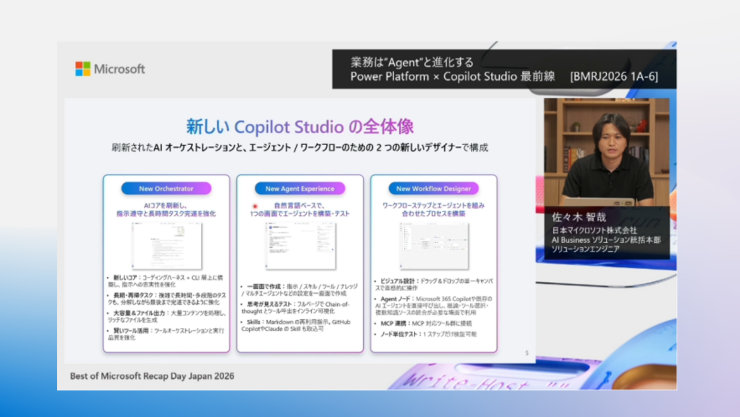Image resolution: width=740 pixels, height=417 pixels.
Task: Click the Microsoft four-square logo
Action: point(83,68)
